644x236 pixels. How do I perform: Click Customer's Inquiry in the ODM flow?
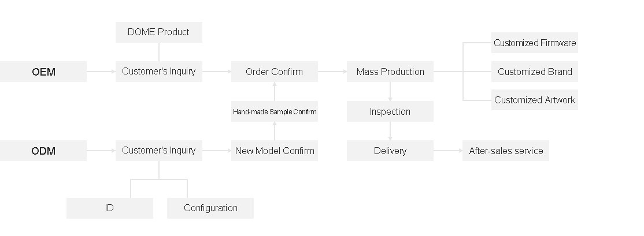point(158,151)
